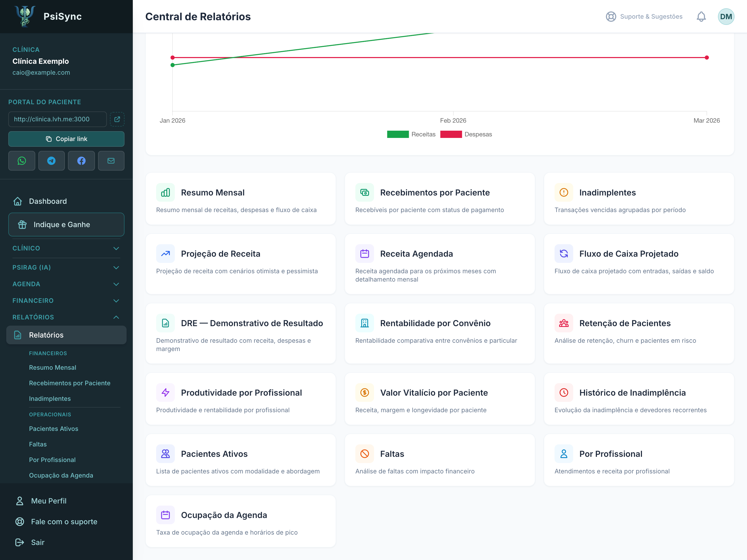Collapse the RELATÓRIOS sidebar section
This screenshot has height=560, width=747.
(x=66, y=317)
